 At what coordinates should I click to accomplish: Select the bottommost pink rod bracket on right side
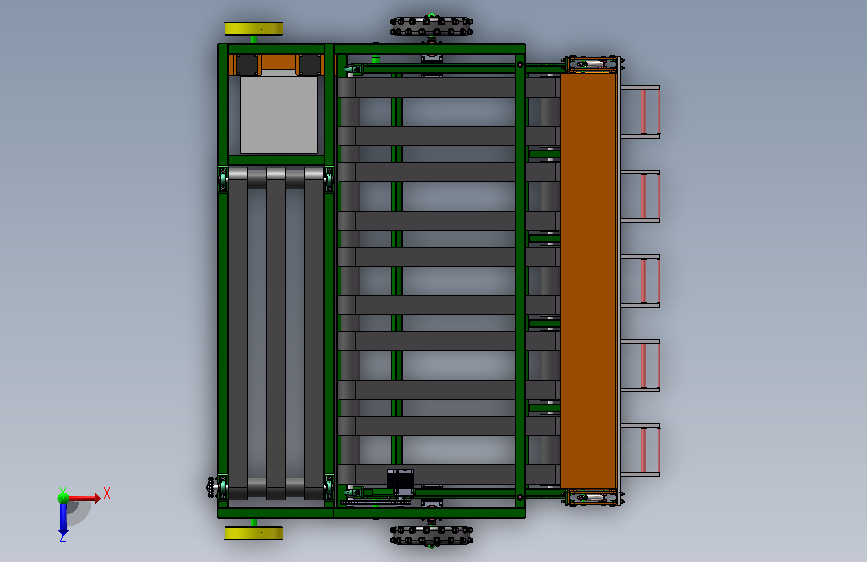(x=640, y=450)
